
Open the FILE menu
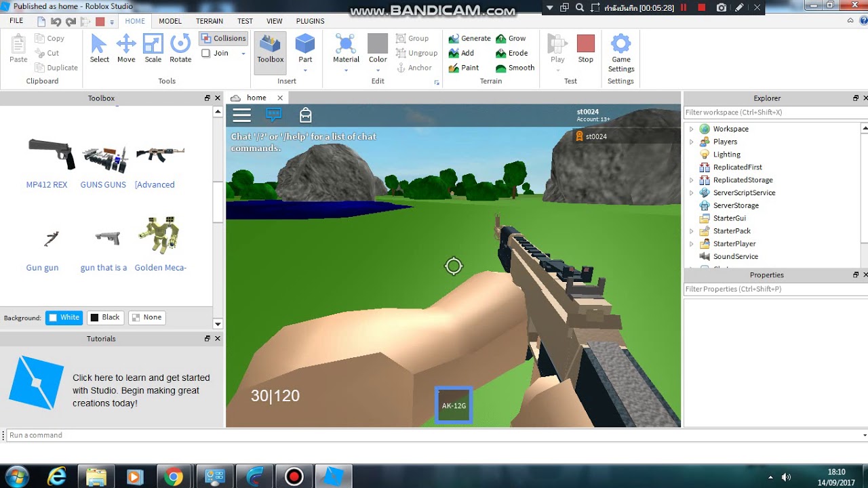click(16, 21)
